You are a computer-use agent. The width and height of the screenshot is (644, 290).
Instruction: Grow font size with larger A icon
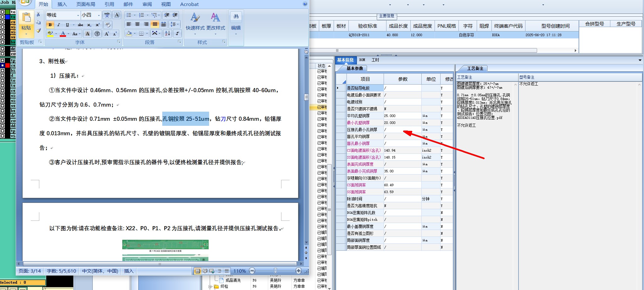pos(107,34)
